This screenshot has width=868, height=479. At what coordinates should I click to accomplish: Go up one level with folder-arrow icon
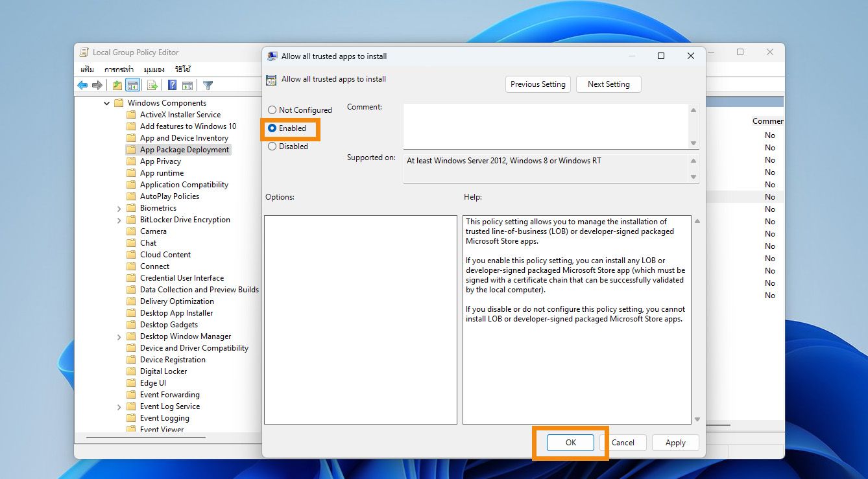(117, 85)
